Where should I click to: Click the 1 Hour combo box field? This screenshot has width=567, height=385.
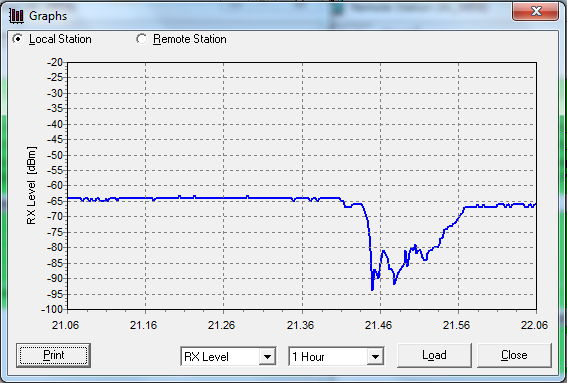336,357
